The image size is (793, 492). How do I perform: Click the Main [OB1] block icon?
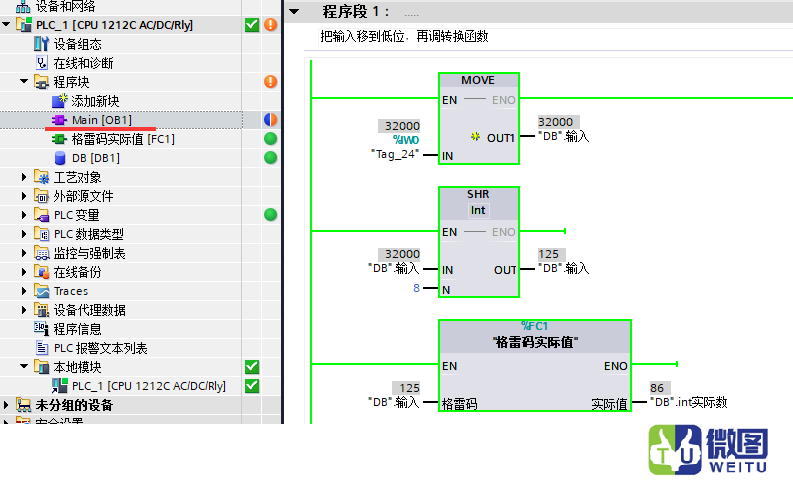[x=59, y=120]
